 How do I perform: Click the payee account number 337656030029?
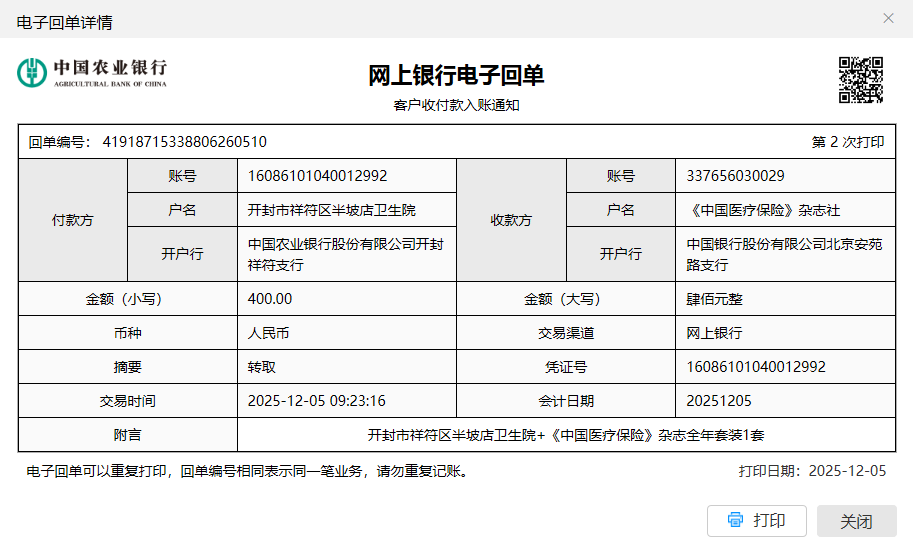[x=735, y=176]
